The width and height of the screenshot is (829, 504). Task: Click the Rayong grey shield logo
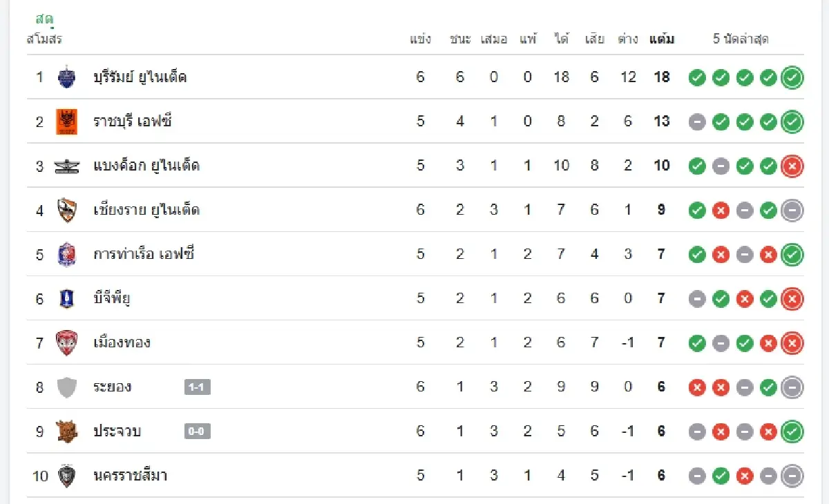tap(66, 387)
